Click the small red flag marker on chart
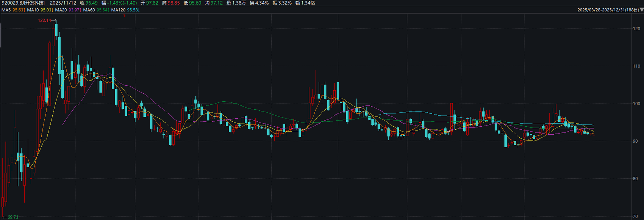 tap(124, 16)
